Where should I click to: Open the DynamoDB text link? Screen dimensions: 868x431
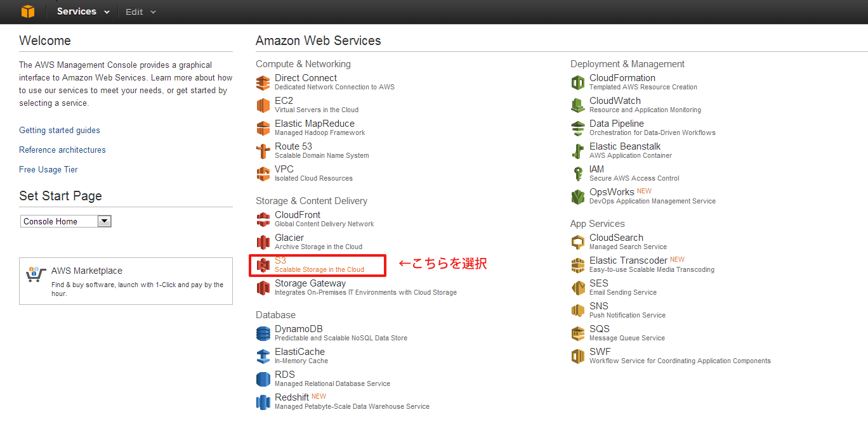(x=299, y=329)
